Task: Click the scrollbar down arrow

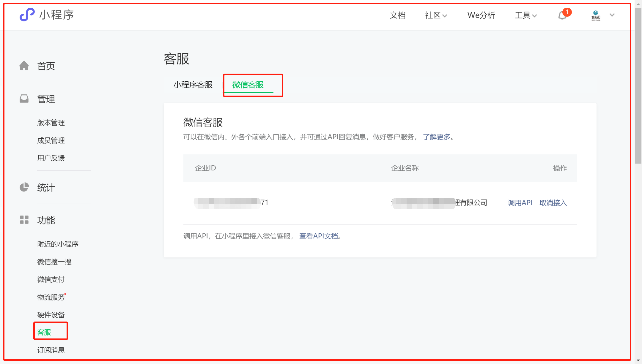Action: [x=638, y=360]
